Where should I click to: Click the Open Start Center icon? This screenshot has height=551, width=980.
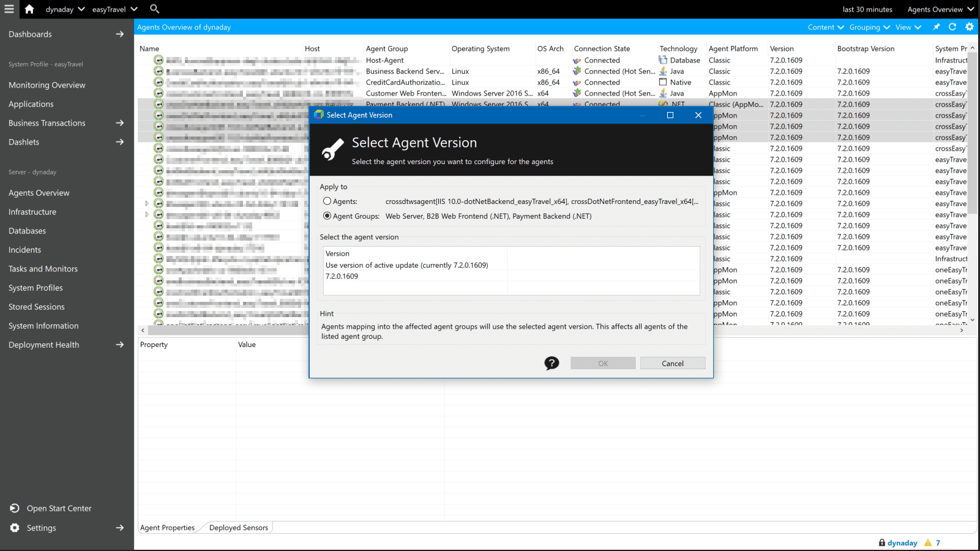coord(15,508)
